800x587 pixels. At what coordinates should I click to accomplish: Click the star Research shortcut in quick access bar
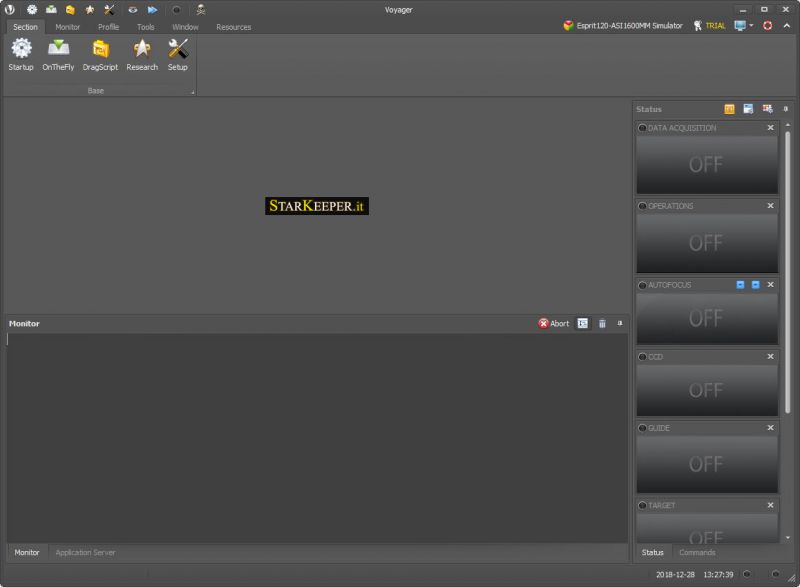[90, 9]
